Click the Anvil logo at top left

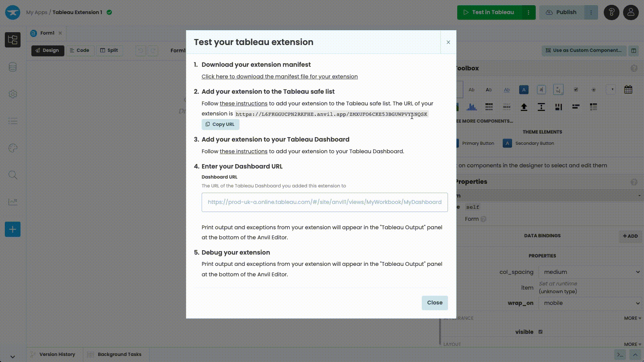[x=12, y=12]
